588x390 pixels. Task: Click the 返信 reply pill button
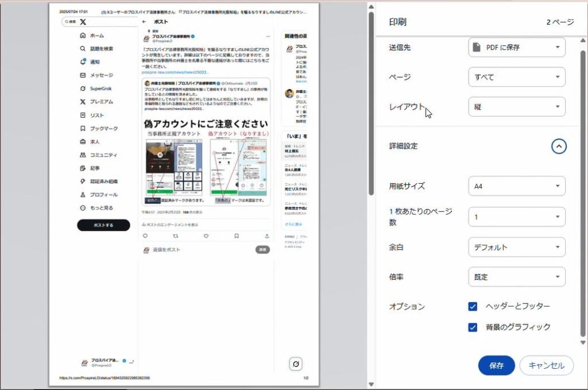262,250
